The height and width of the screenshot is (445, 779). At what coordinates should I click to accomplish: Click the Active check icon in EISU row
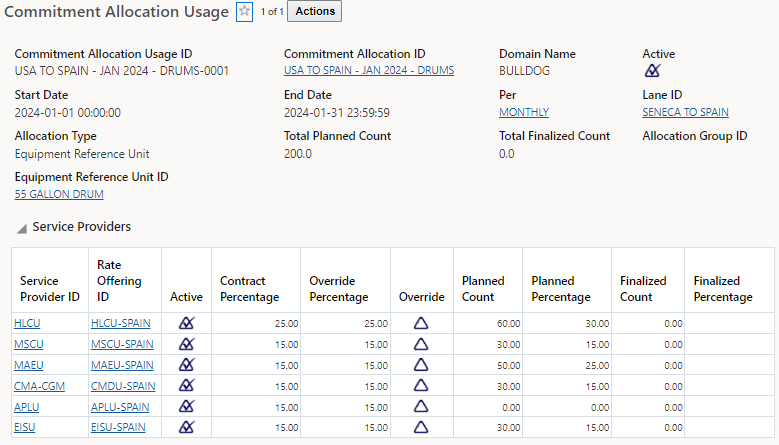[x=187, y=427]
